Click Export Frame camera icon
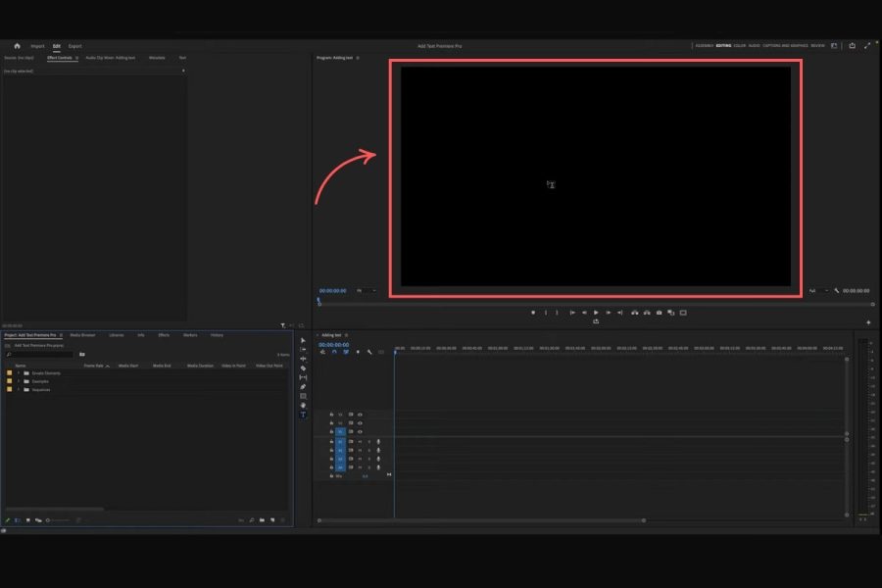The width and height of the screenshot is (882, 588). 660,313
